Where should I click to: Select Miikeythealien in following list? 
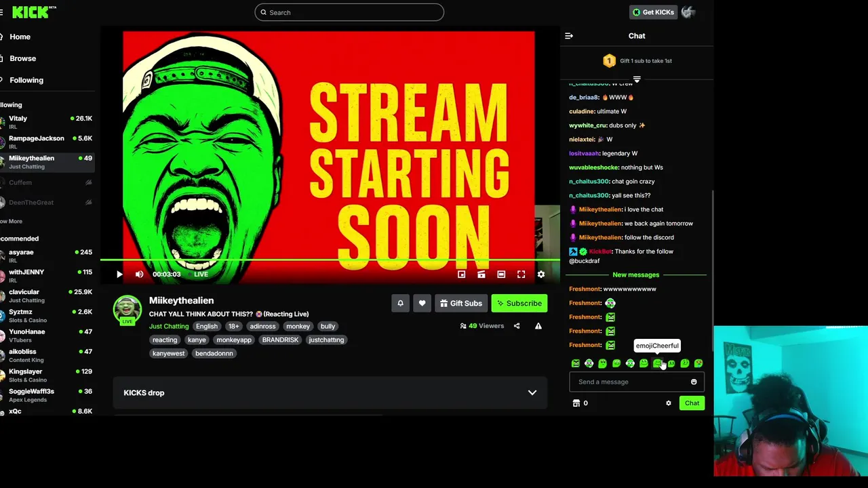click(x=47, y=162)
